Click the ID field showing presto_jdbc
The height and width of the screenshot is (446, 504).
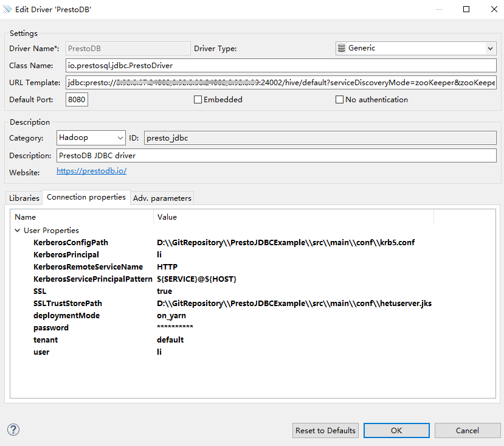coord(320,138)
